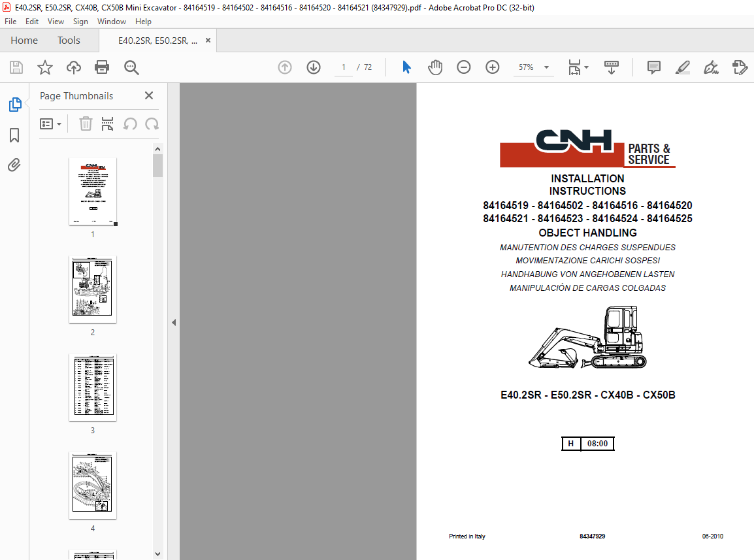The width and height of the screenshot is (754, 560).
Task: Open the View menu
Action: (56, 22)
